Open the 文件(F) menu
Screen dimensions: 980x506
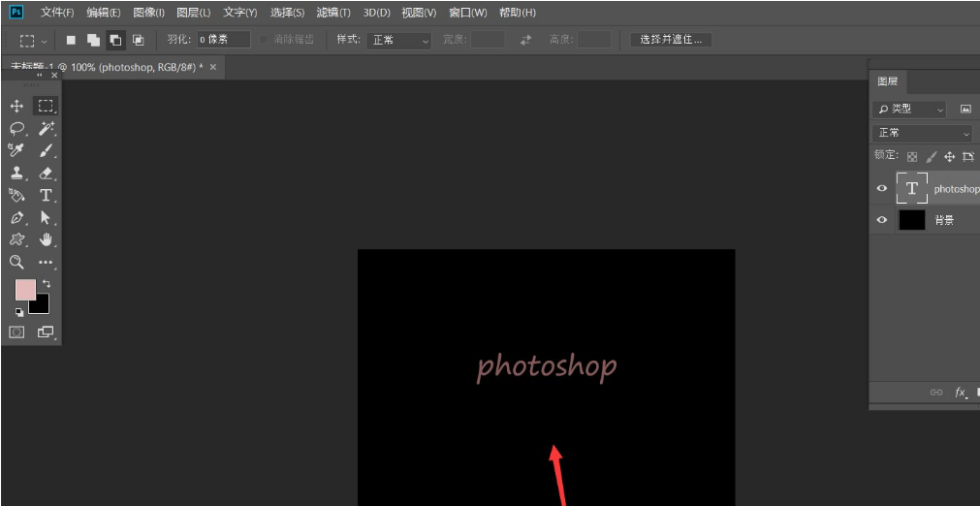coord(57,13)
